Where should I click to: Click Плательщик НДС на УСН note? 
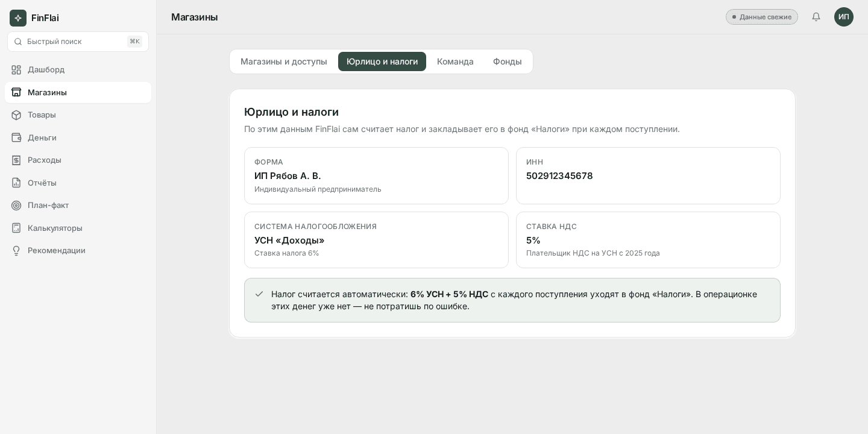tap(593, 253)
